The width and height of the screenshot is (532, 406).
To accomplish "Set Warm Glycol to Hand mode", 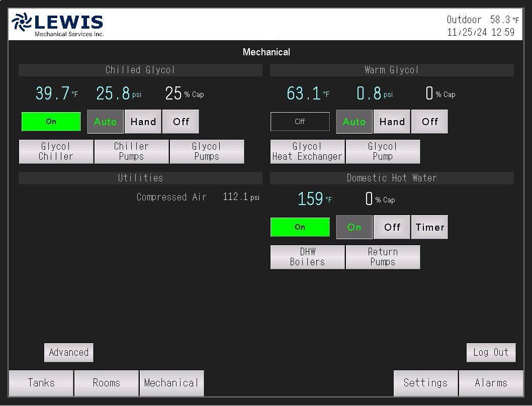I will (x=392, y=121).
